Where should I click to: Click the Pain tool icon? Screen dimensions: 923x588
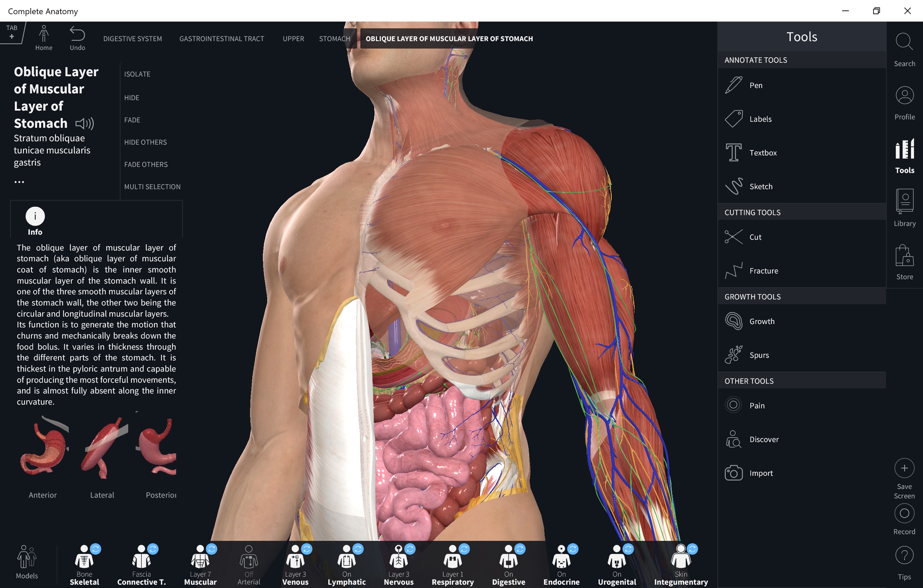[734, 405]
